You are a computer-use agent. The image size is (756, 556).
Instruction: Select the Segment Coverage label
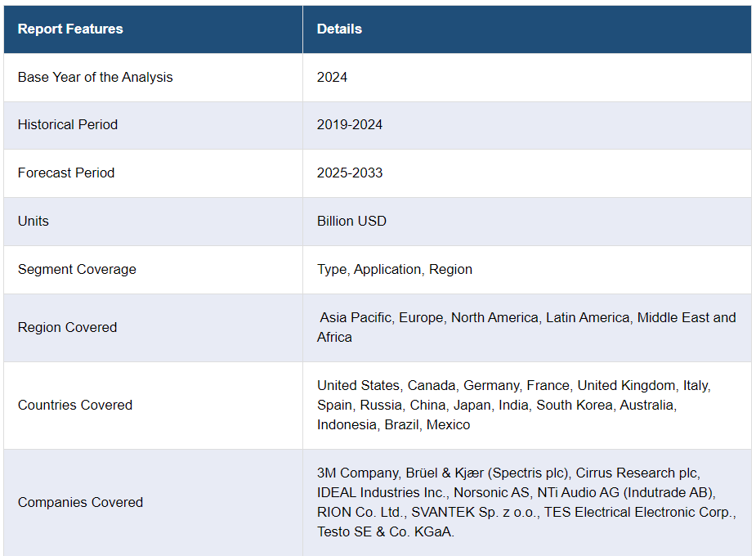(x=77, y=269)
